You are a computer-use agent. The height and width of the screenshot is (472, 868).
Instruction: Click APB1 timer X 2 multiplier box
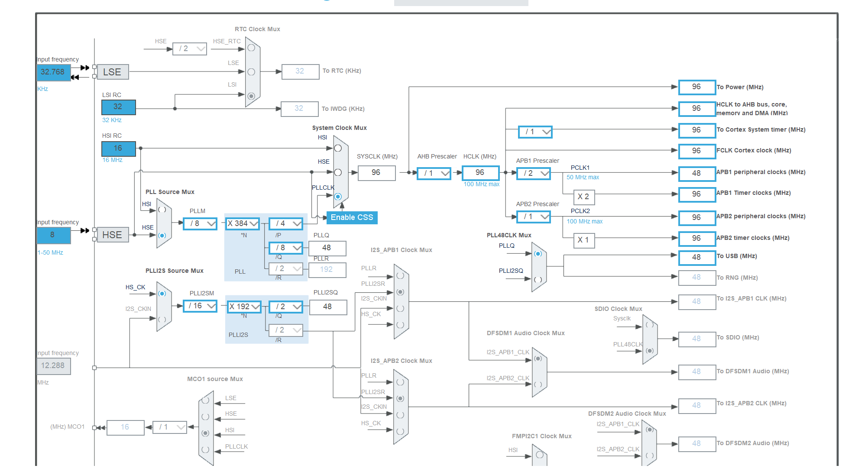pos(584,197)
